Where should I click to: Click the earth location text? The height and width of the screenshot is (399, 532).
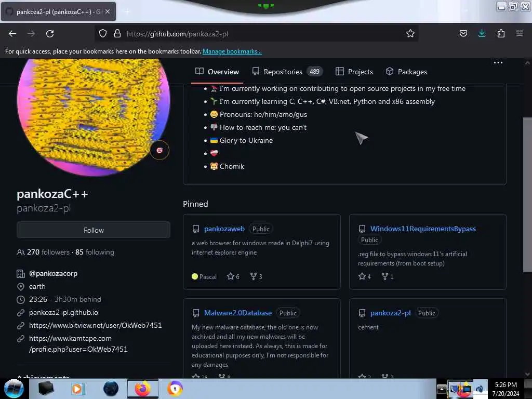pyautogui.click(x=37, y=286)
